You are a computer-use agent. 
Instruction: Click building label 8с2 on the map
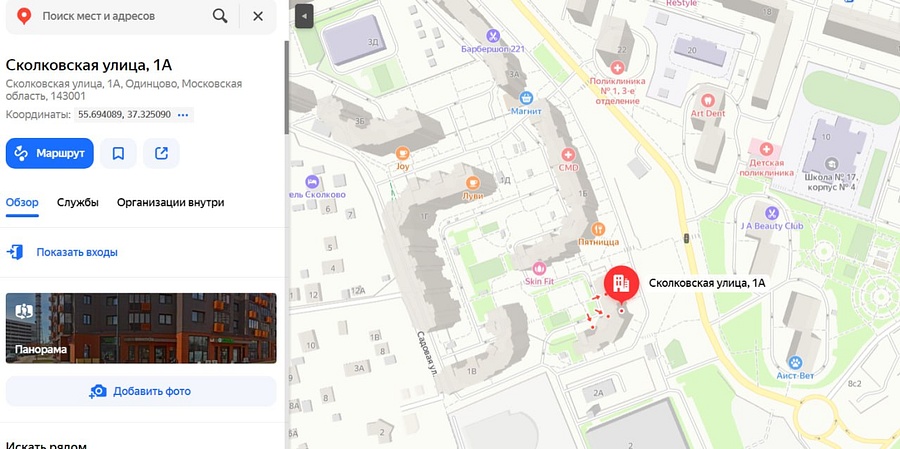pyautogui.click(x=855, y=384)
